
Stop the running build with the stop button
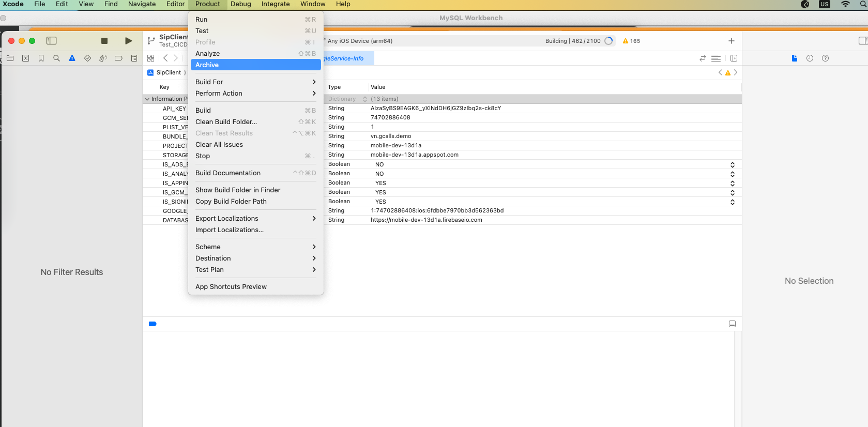pos(104,41)
